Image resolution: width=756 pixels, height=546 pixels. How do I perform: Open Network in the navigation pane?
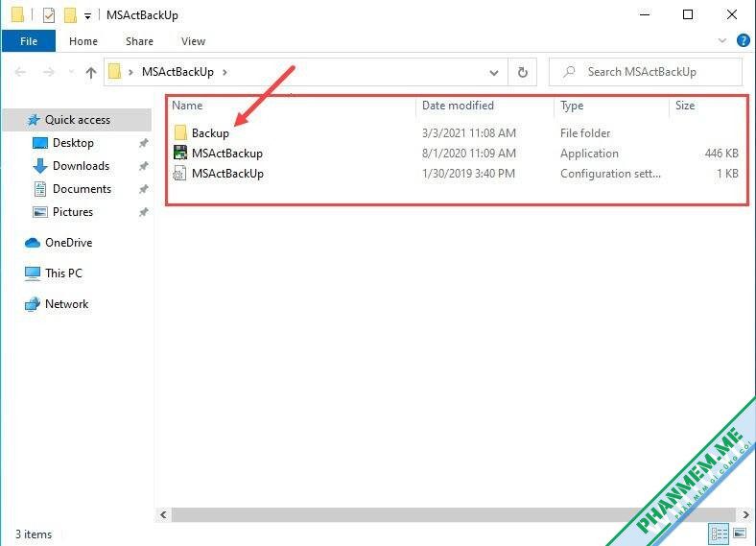click(x=66, y=304)
